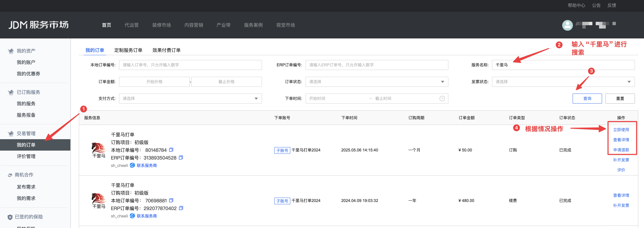Click 联系服务商 for order 70698881
Viewport: 644px width, 228px height.
[147, 216]
